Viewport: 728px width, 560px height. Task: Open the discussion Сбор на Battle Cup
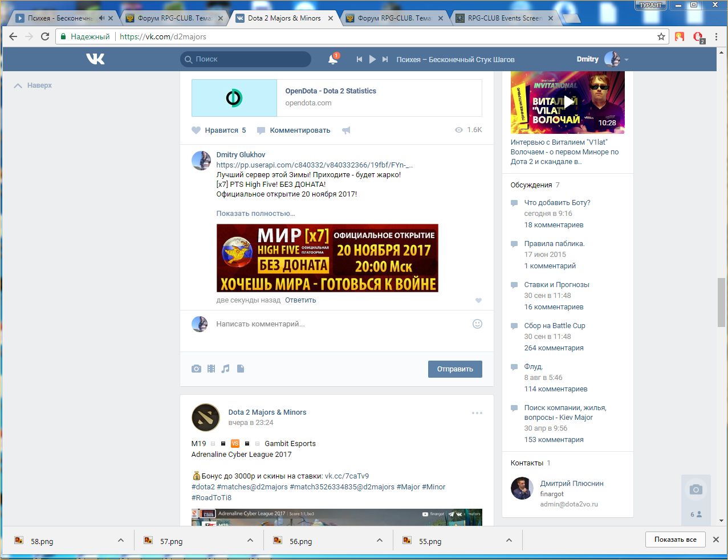coord(555,325)
